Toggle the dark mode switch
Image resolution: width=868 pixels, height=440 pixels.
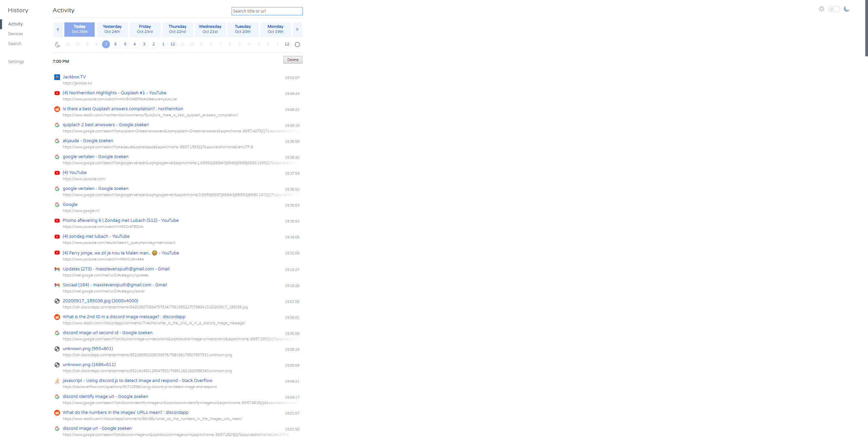point(834,9)
